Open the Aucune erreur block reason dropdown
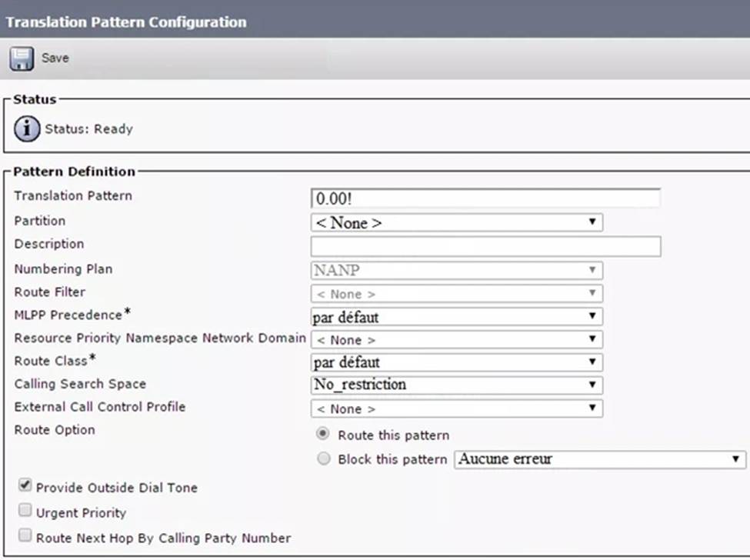Screen dimensions: 750x560 600,459
